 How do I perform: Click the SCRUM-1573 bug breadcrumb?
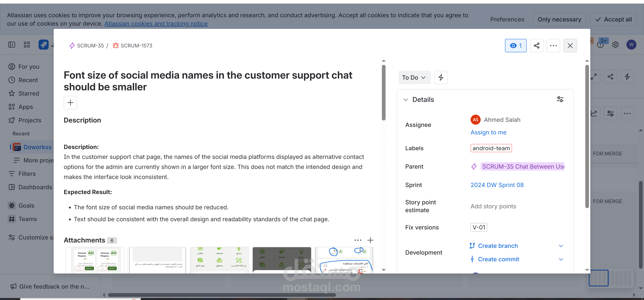click(x=136, y=45)
